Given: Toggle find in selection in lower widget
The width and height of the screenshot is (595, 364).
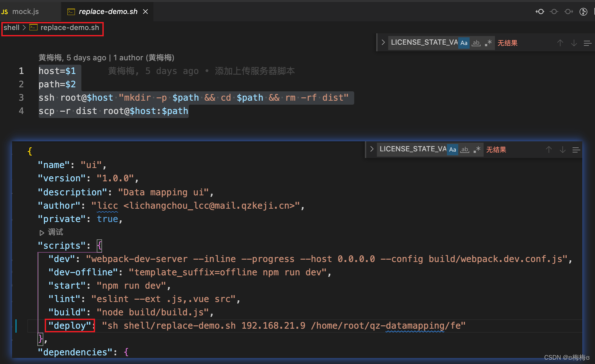Looking at the screenshot, I should point(576,150).
